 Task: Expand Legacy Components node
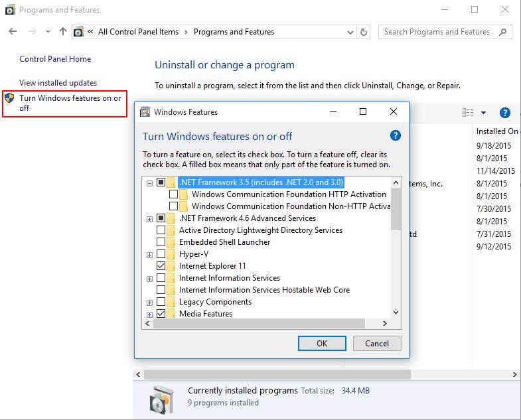click(149, 303)
